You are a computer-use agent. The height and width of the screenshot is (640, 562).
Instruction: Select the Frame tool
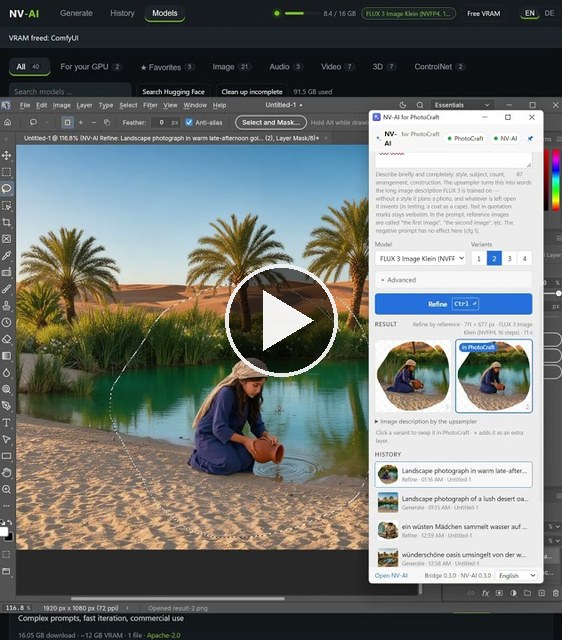click(7, 239)
